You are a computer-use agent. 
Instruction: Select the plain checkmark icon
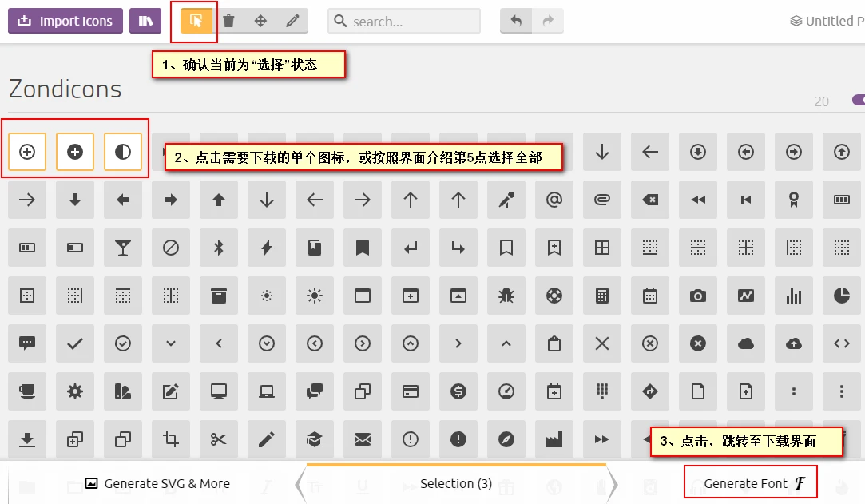(75, 343)
